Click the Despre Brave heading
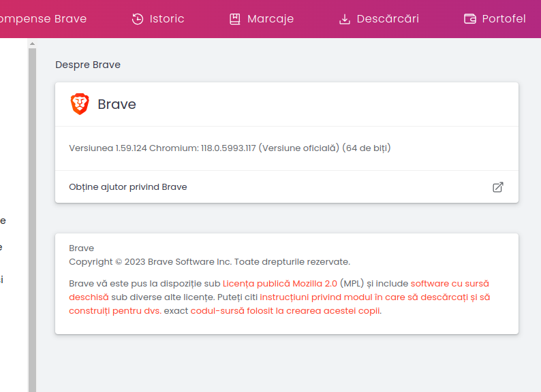 click(x=88, y=65)
